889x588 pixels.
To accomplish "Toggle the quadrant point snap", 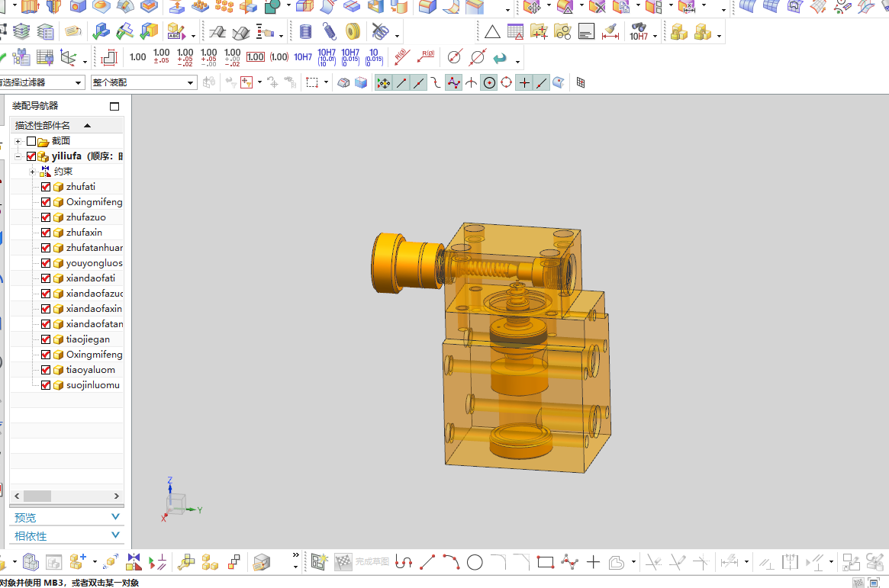I will [506, 82].
